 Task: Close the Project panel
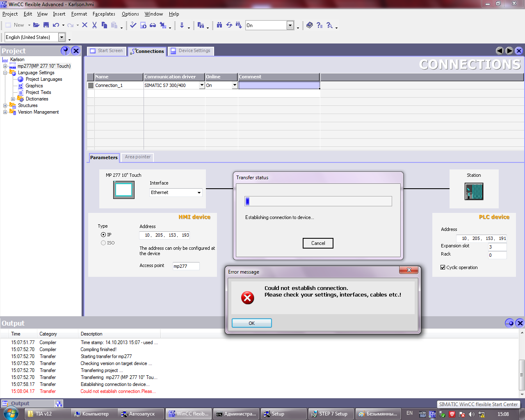pyautogui.click(x=76, y=50)
